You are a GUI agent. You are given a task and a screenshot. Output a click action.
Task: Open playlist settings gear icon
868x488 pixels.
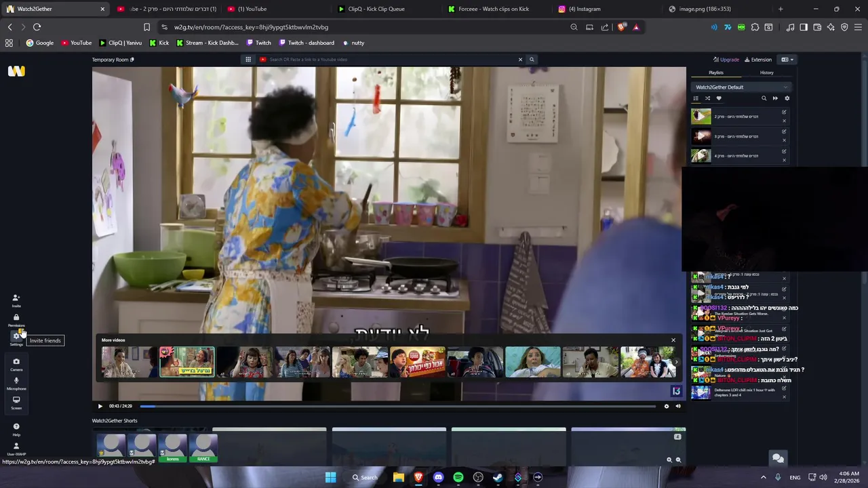787,98
